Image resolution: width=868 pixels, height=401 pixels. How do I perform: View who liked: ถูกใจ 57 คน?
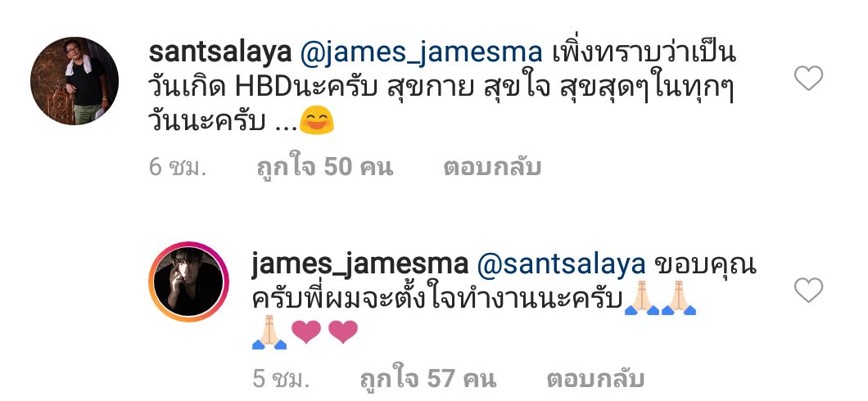coord(428,380)
